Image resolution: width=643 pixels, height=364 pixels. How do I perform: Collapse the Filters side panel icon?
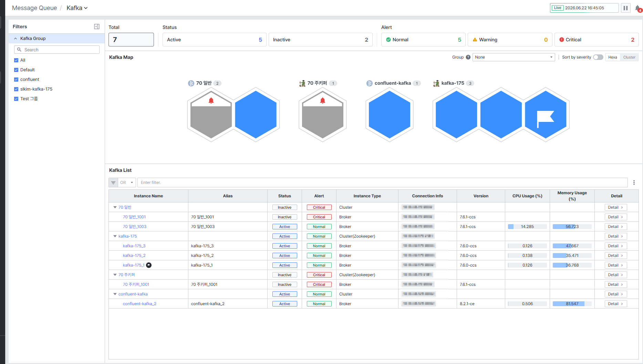coord(97,27)
